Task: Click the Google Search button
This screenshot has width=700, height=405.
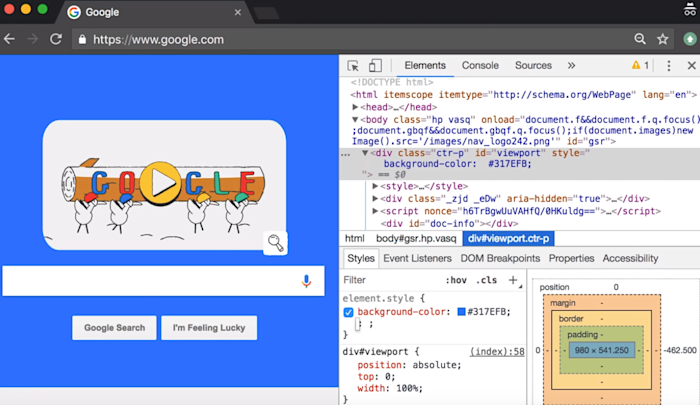Action: click(114, 328)
